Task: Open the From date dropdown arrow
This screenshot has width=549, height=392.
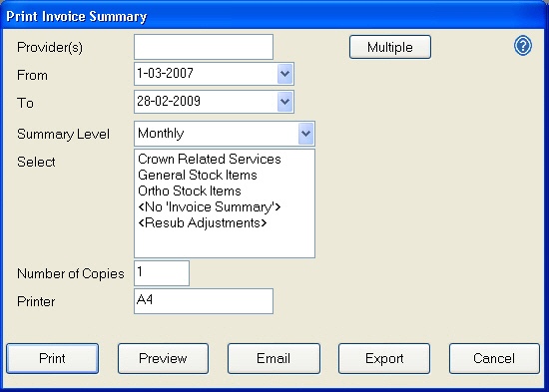Action: pos(285,74)
